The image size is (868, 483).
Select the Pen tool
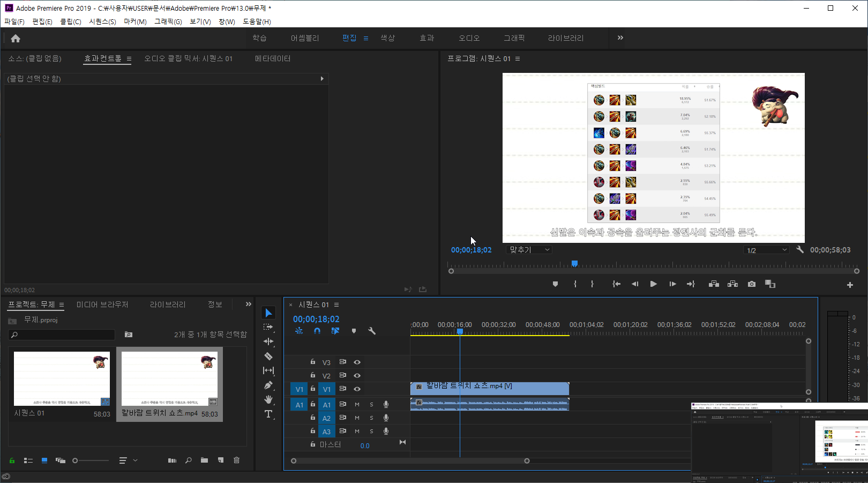pyautogui.click(x=268, y=385)
